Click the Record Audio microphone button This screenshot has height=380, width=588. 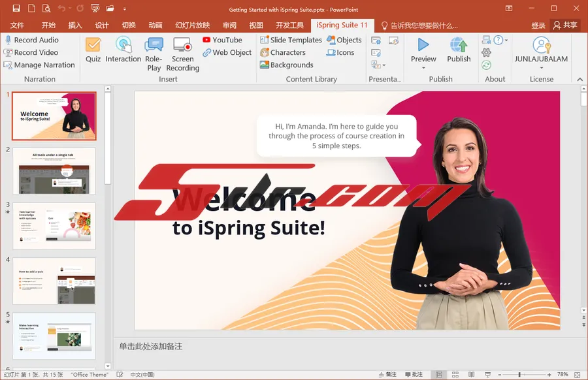(32, 40)
